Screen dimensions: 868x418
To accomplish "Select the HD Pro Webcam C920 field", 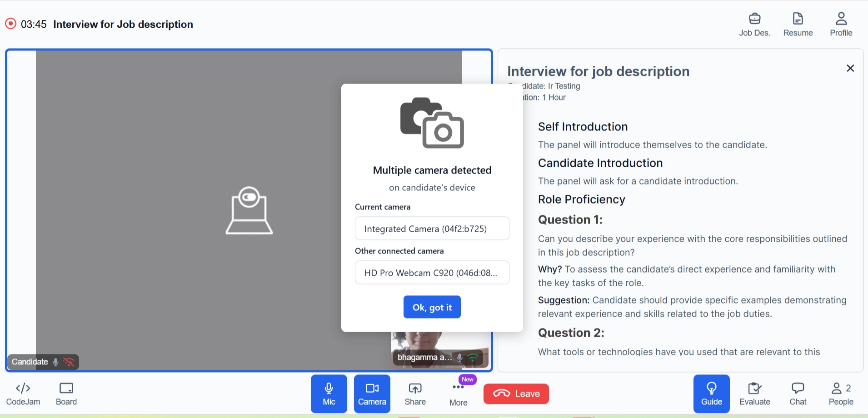I will [432, 273].
